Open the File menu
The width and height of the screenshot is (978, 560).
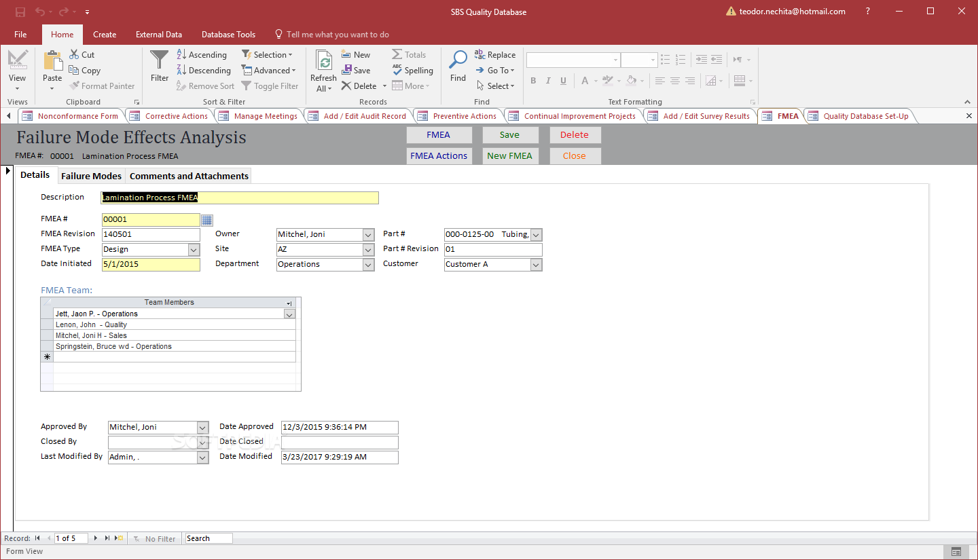point(20,35)
